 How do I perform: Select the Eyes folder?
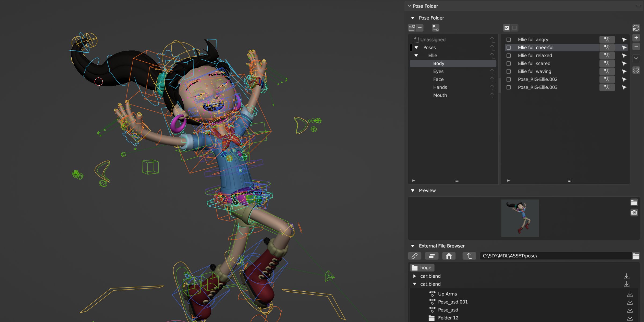point(438,71)
